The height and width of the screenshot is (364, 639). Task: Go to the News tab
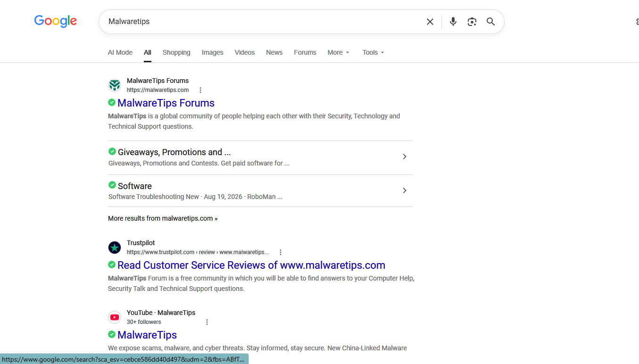tap(274, 52)
